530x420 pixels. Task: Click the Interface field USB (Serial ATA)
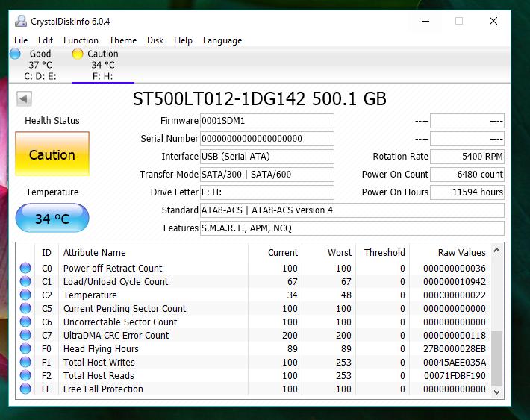coord(267,157)
